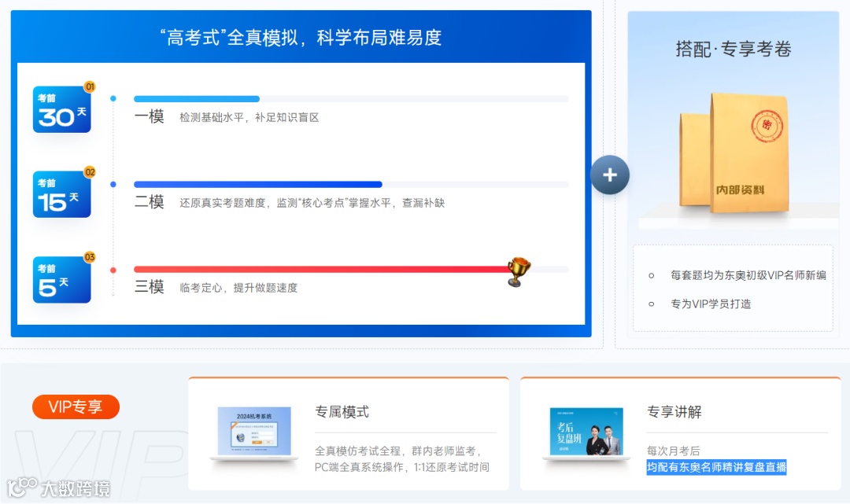The width and height of the screenshot is (850, 504).
Task: Click the blue timeline dot beside 一模
Action: (x=113, y=98)
